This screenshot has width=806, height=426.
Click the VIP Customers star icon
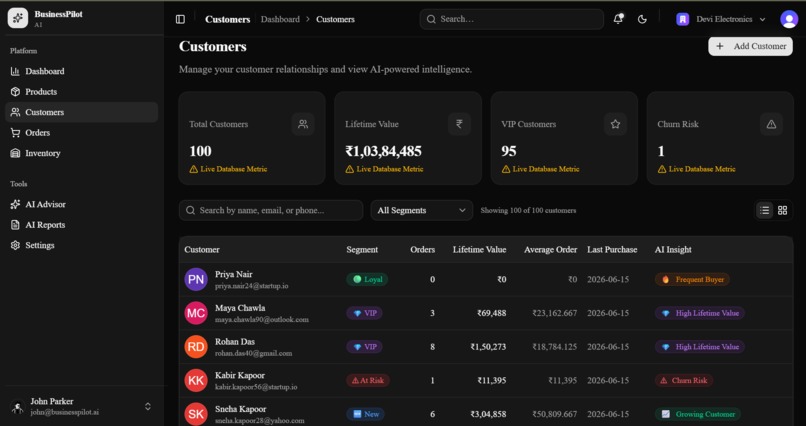[615, 124]
